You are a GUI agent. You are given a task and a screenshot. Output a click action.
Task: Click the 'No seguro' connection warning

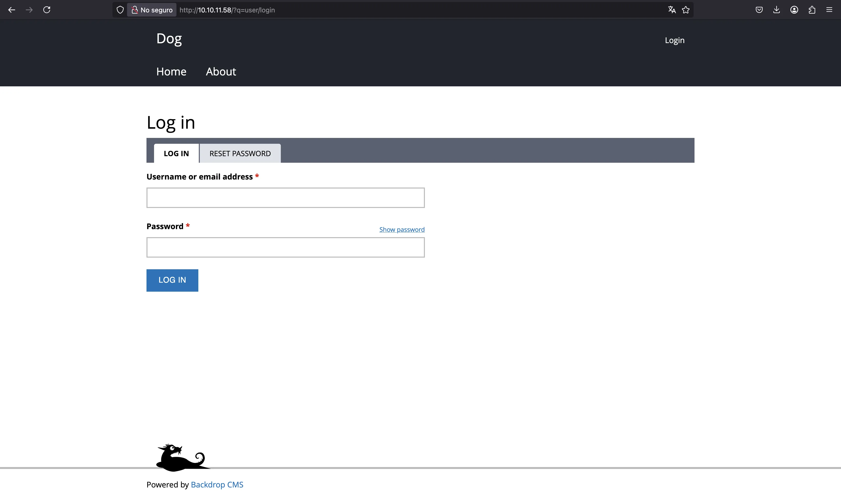click(152, 10)
